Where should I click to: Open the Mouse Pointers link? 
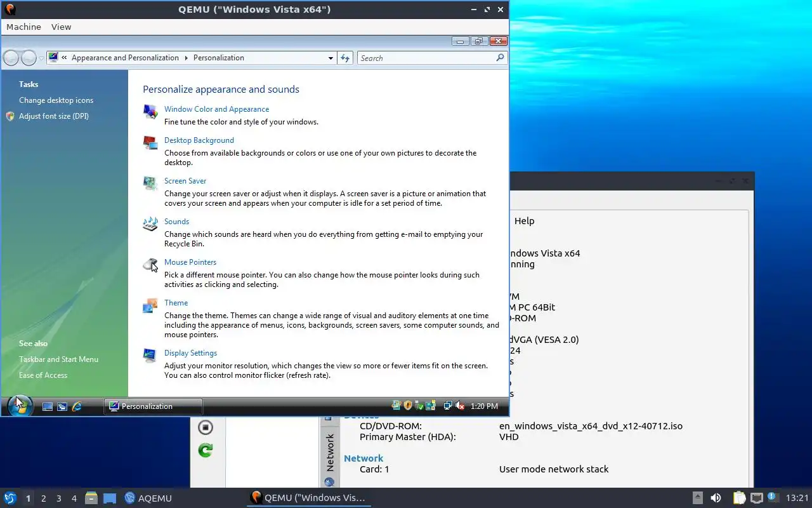(x=190, y=262)
